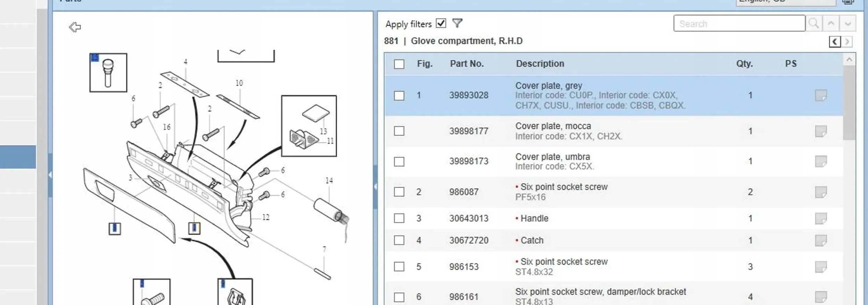The image size is (868, 305).
Task: Go to the next section with right chevron
Action: [x=847, y=42]
